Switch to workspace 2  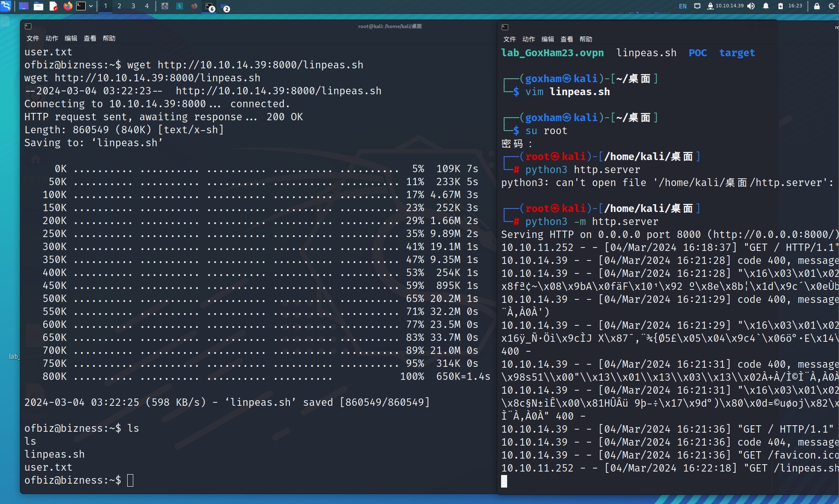point(119,6)
